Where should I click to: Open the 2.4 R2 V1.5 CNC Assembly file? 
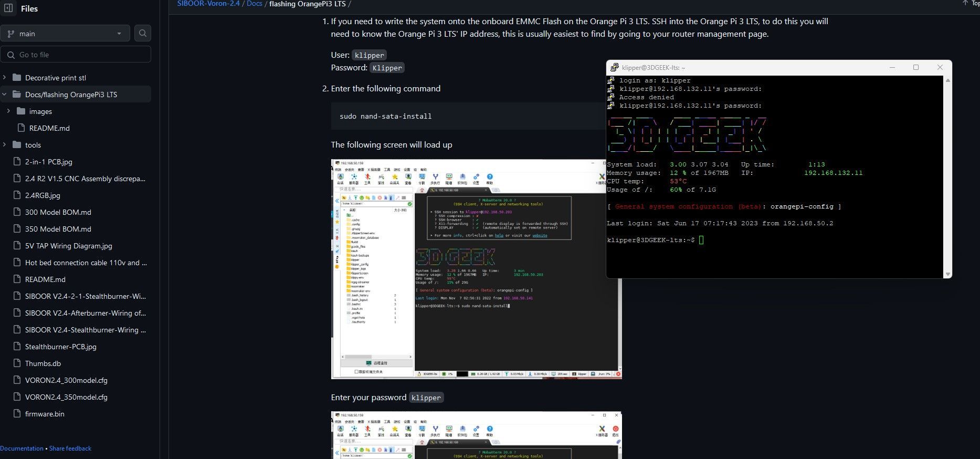click(85, 179)
